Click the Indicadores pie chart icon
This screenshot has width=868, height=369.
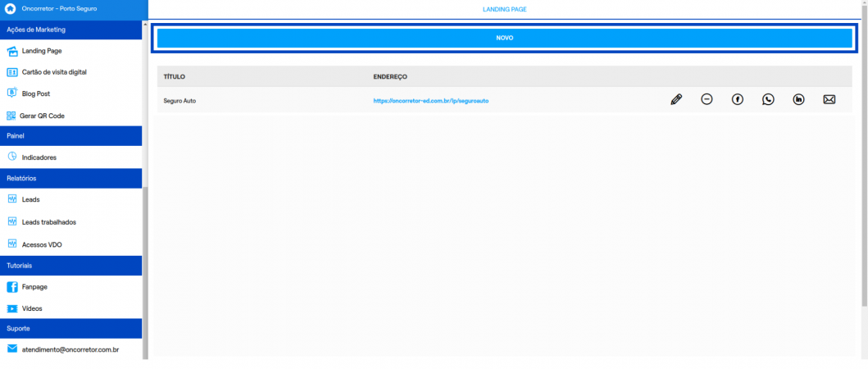coord(12,157)
